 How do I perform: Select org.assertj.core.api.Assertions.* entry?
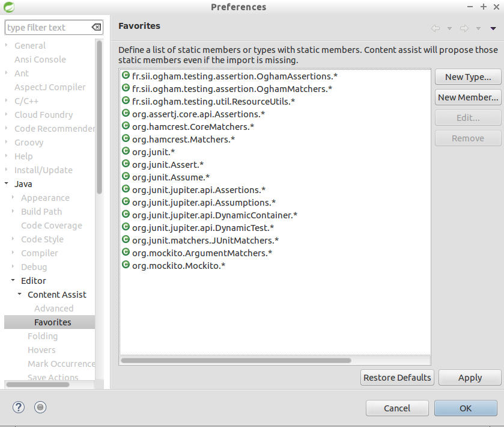click(198, 114)
